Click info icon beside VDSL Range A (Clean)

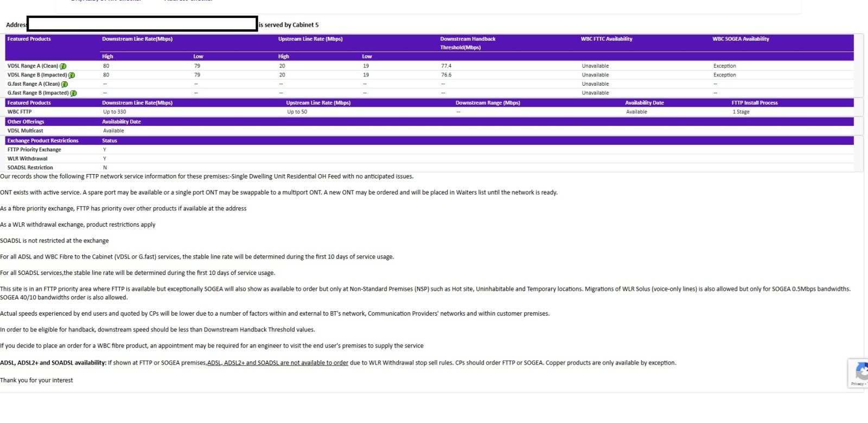pyautogui.click(x=63, y=66)
